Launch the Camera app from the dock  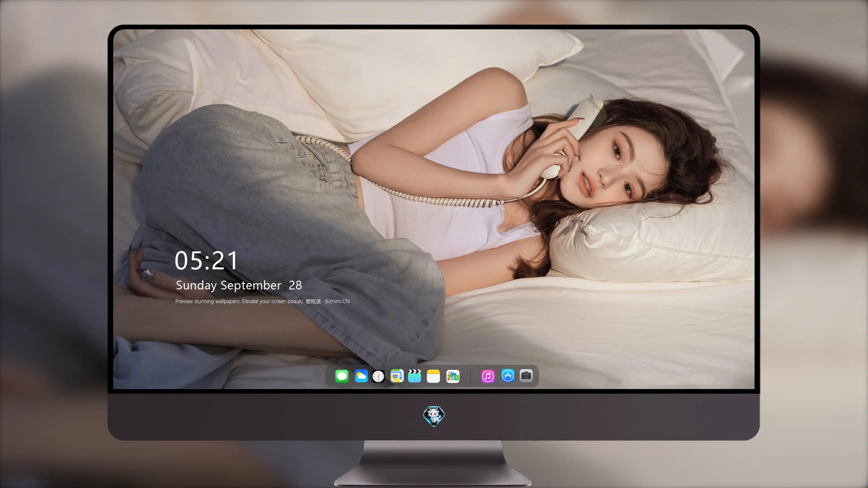point(526,375)
